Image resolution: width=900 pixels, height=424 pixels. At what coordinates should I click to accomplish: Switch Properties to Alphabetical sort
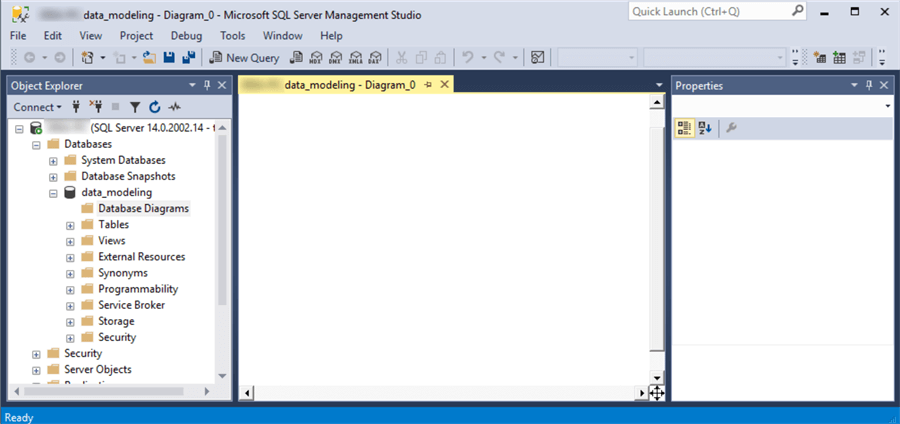[705, 129]
